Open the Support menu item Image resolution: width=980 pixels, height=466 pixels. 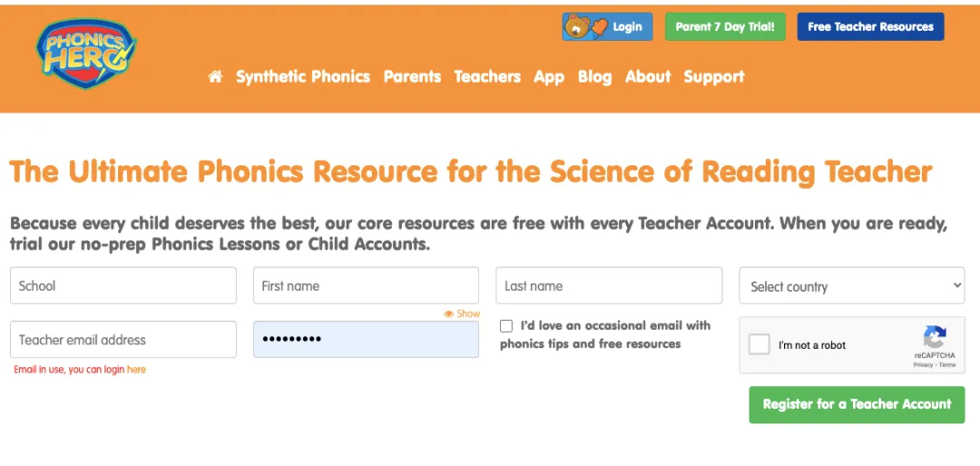[x=714, y=77]
